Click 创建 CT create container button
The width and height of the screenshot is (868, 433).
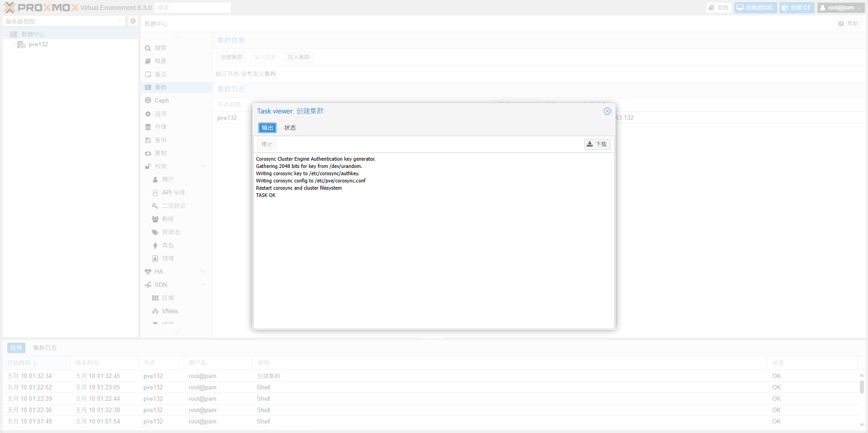pos(797,8)
